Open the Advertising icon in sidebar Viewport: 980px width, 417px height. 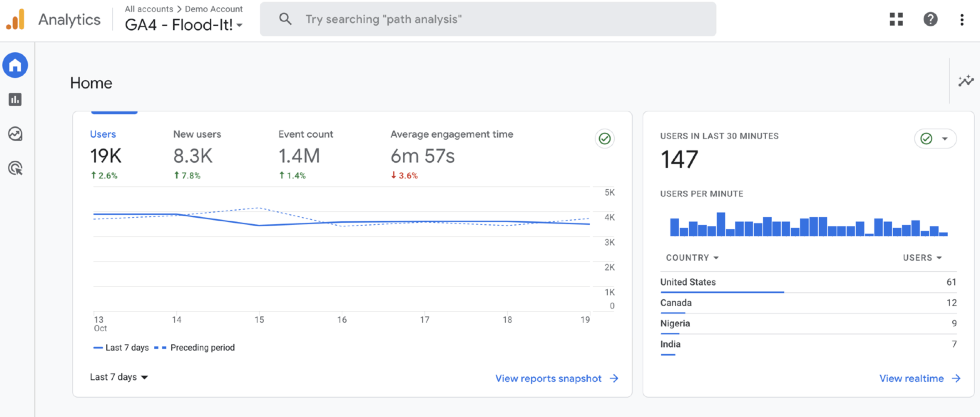[15, 168]
